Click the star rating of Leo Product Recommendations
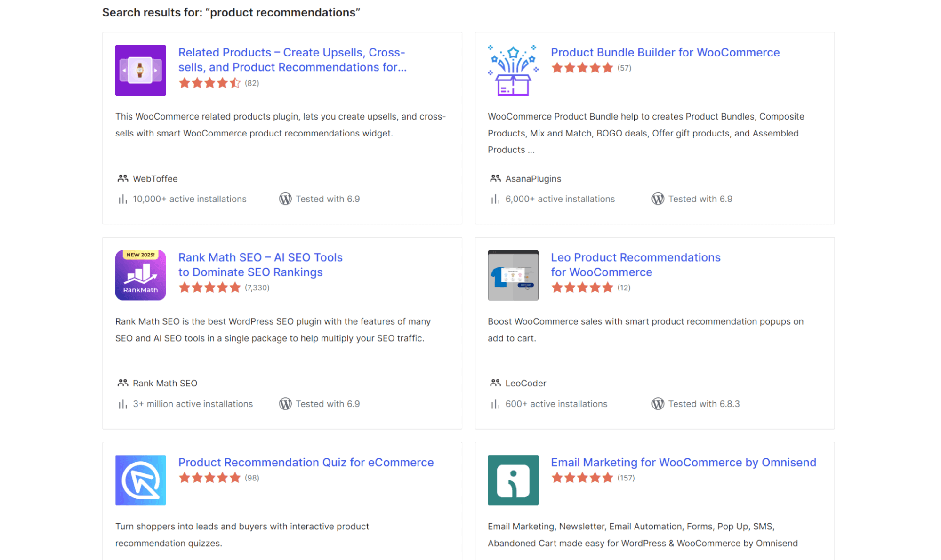The width and height of the screenshot is (941, 560). tap(582, 287)
